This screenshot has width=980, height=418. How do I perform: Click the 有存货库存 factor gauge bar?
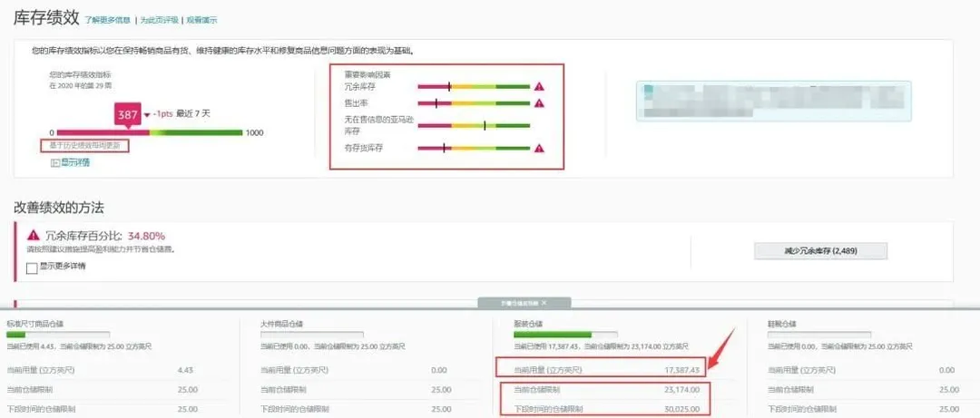(x=474, y=148)
